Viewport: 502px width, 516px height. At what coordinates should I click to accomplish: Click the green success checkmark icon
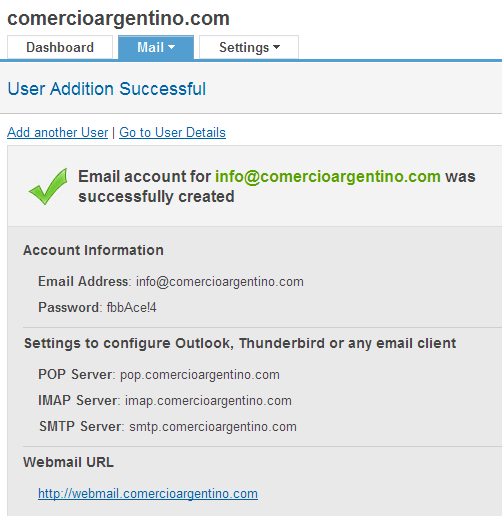click(x=48, y=186)
